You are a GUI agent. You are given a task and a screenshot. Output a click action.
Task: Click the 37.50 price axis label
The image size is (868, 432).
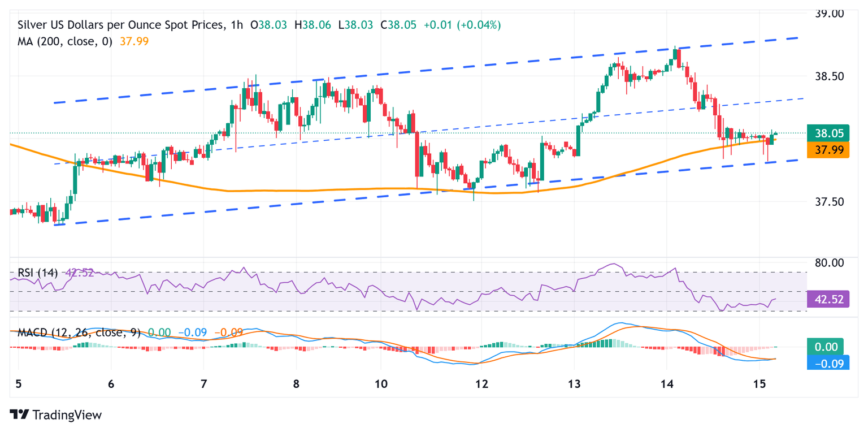[832, 202]
